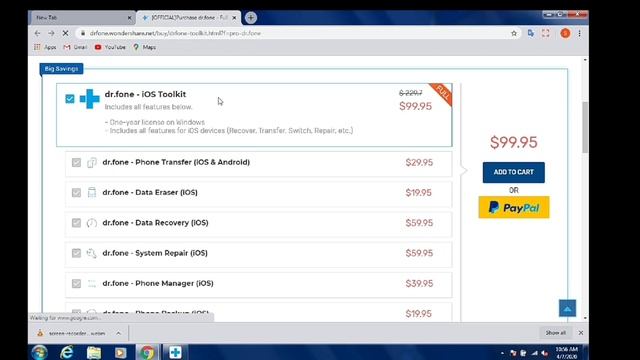The width and height of the screenshot is (640, 360).
Task: Toggle Data Recovery (iOS) checkbox
Action: [76, 223]
